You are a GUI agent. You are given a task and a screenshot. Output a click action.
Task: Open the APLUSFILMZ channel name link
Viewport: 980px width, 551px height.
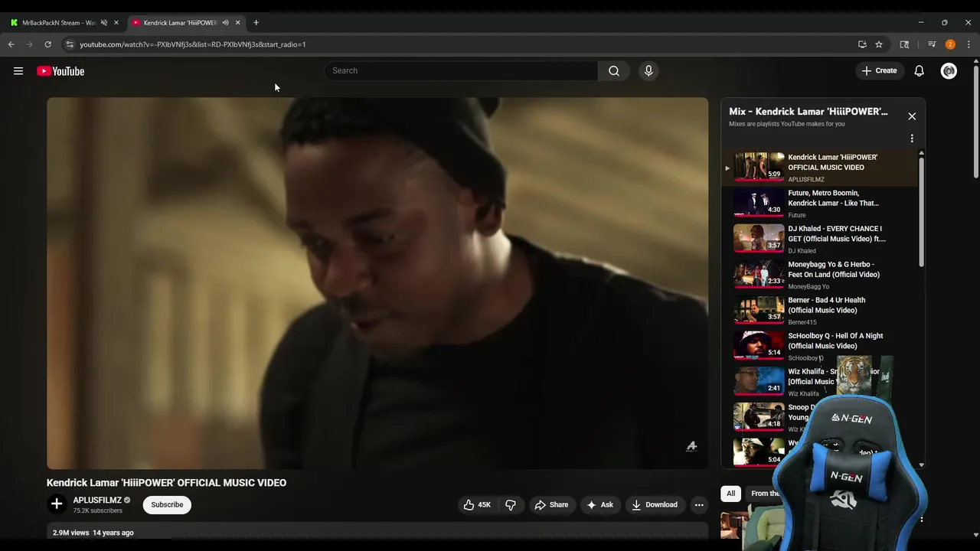[97, 500]
